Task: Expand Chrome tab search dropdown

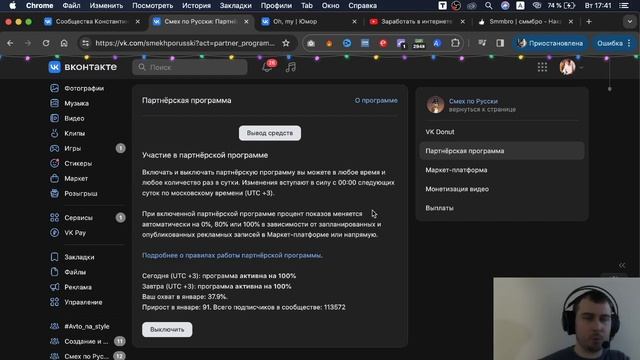Action: pyautogui.click(x=629, y=22)
